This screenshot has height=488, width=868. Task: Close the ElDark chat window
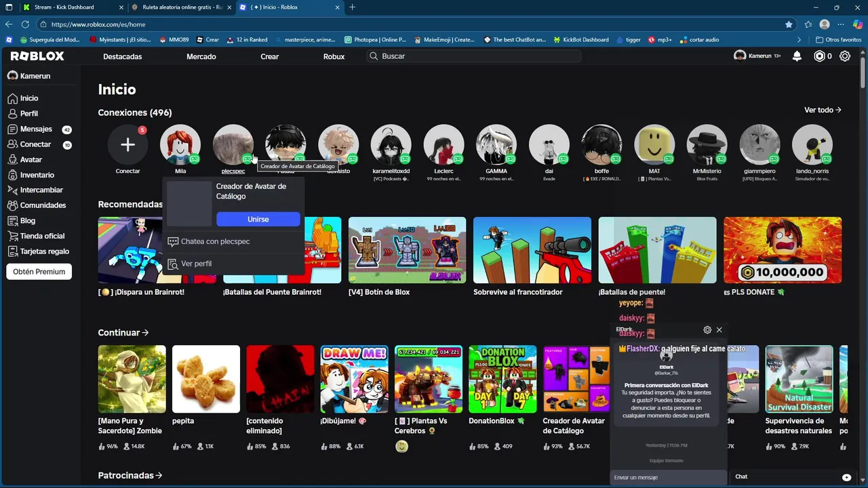[x=719, y=330]
